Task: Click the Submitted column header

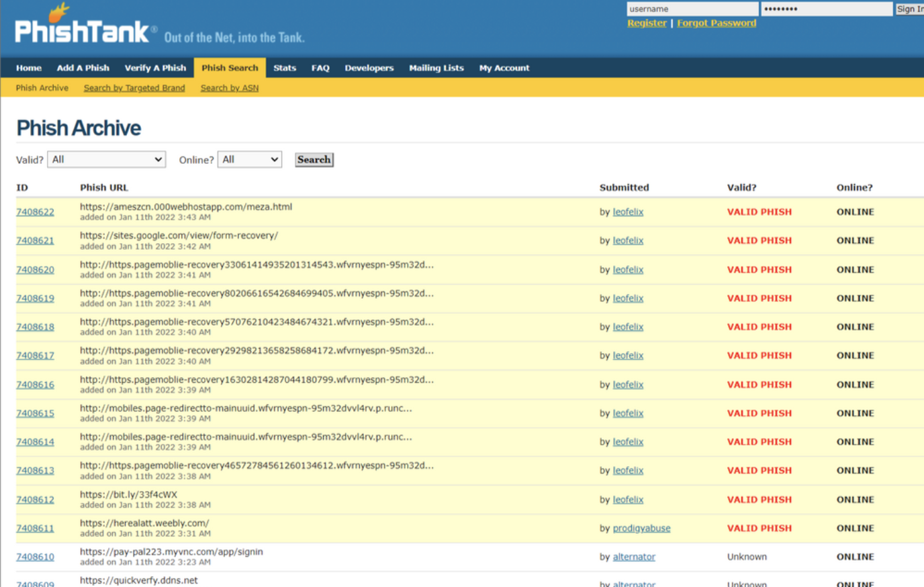Action: point(625,187)
